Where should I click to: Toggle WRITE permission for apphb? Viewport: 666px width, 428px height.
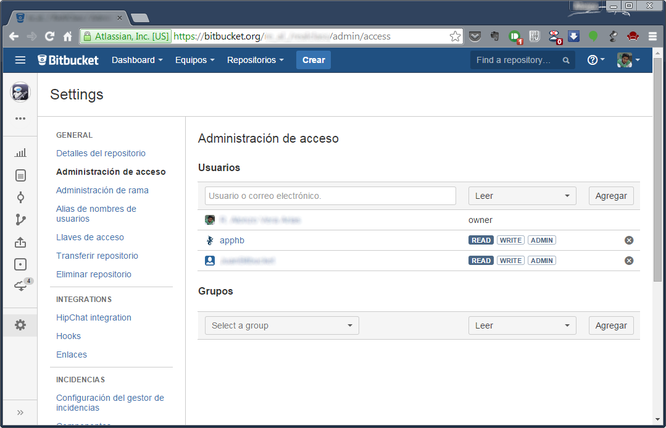tap(511, 240)
